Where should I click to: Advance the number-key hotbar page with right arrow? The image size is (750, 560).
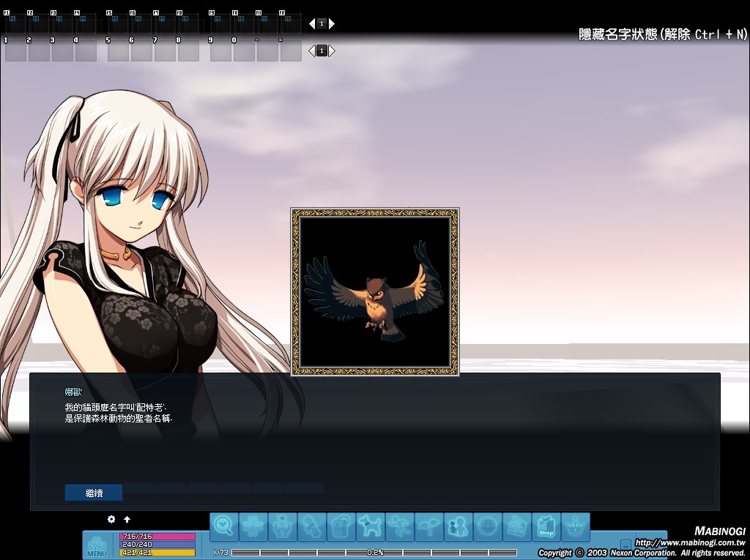coord(332,51)
